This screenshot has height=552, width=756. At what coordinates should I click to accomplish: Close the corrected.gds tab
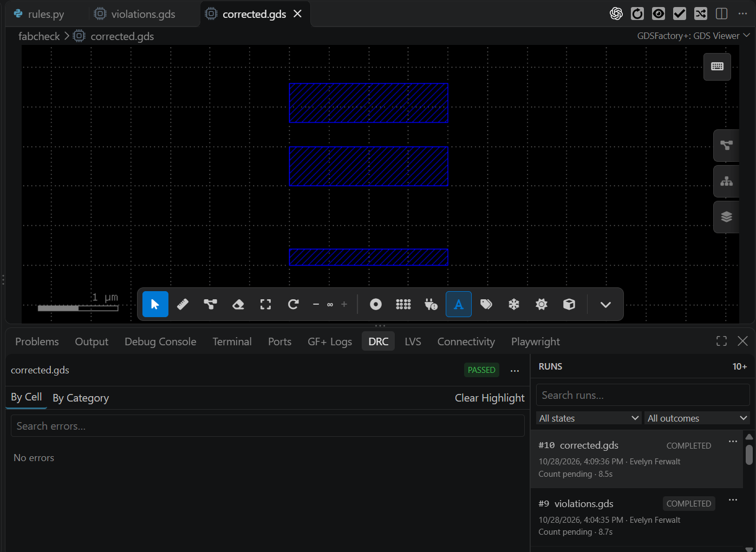298,14
